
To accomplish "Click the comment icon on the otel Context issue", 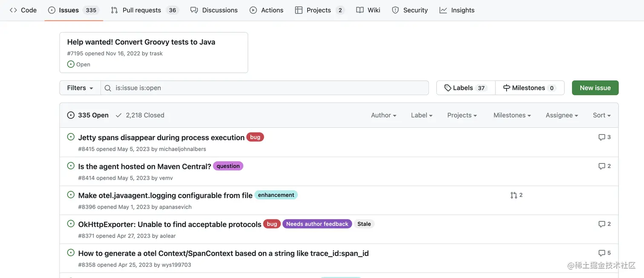I will pyautogui.click(x=601, y=253).
